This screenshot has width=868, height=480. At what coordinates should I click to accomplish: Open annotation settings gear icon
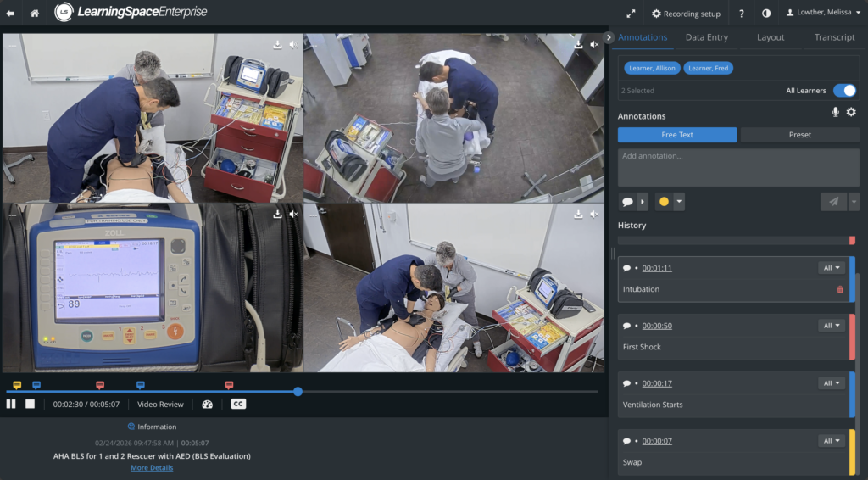click(851, 112)
